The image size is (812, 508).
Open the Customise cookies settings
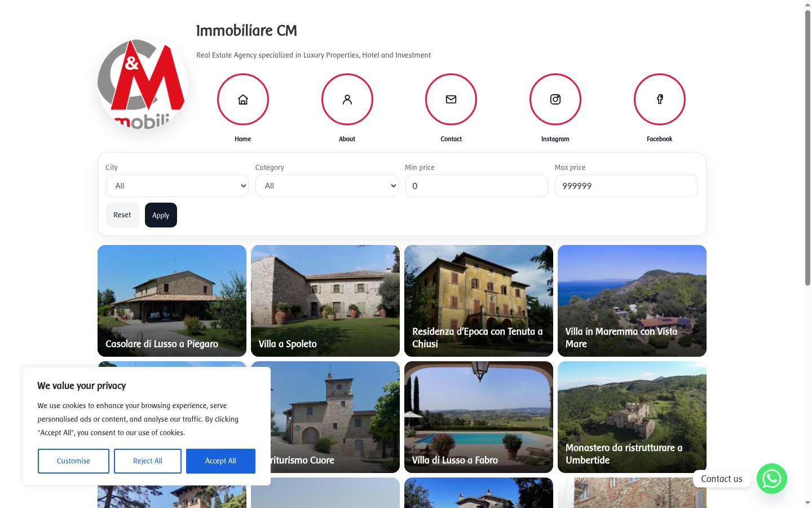coord(73,461)
